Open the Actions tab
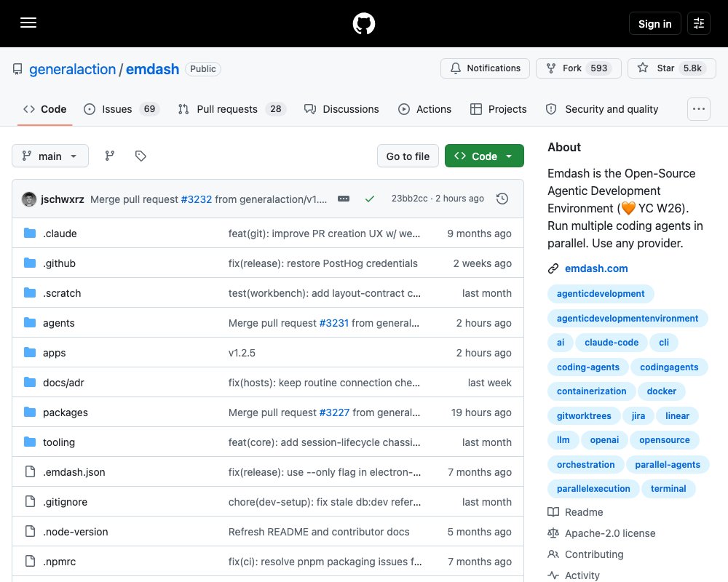 (425, 109)
